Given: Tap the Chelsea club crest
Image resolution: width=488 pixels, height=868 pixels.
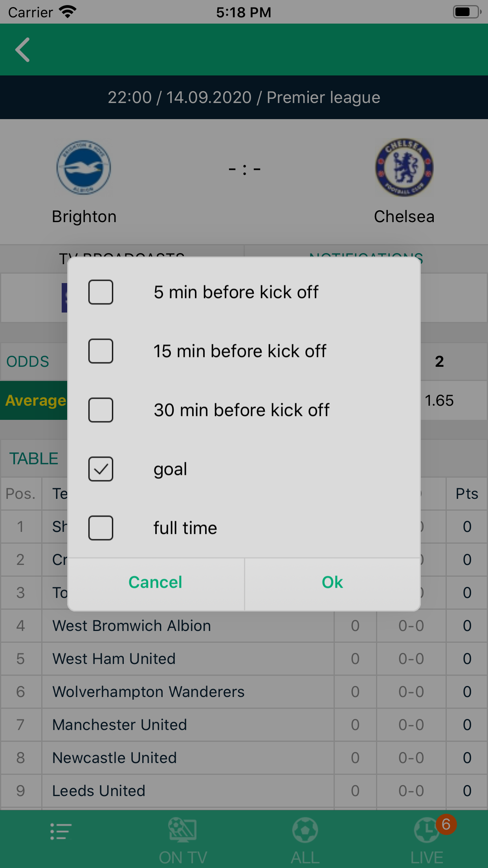Looking at the screenshot, I should (404, 167).
